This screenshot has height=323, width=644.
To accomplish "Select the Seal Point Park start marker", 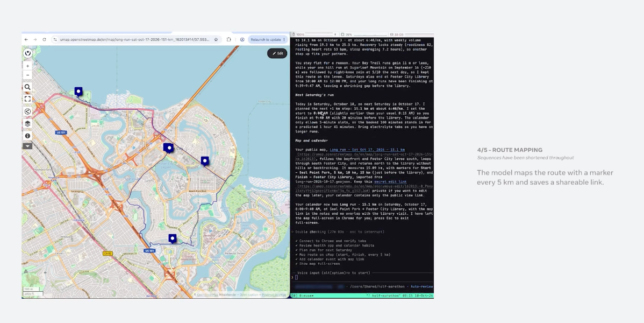I will point(78,92).
